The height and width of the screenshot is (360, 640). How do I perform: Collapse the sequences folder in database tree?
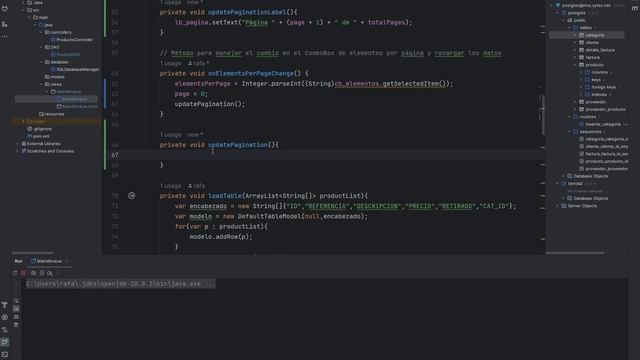coord(570,131)
